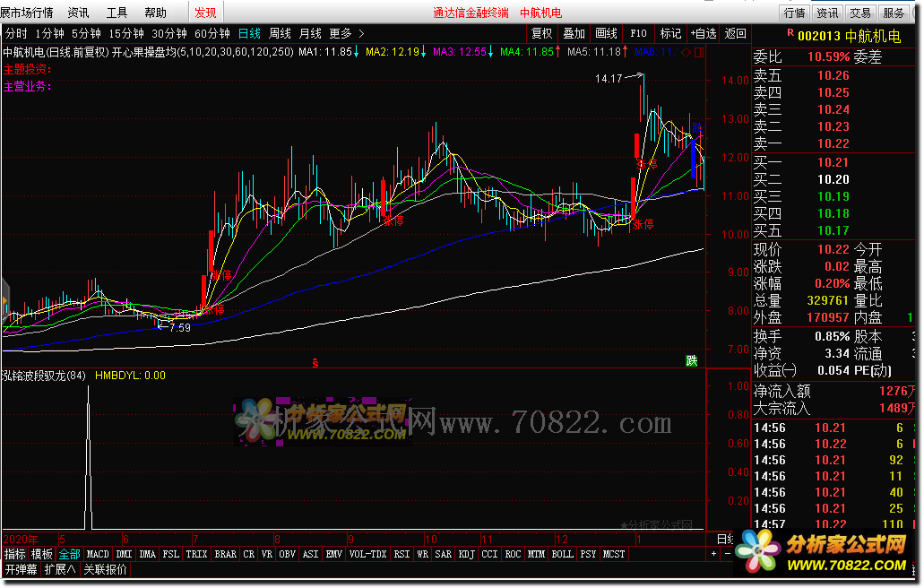Viewport: 924px width, 588px height.
Task: Apply the BOLL indicator
Action: point(562,554)
